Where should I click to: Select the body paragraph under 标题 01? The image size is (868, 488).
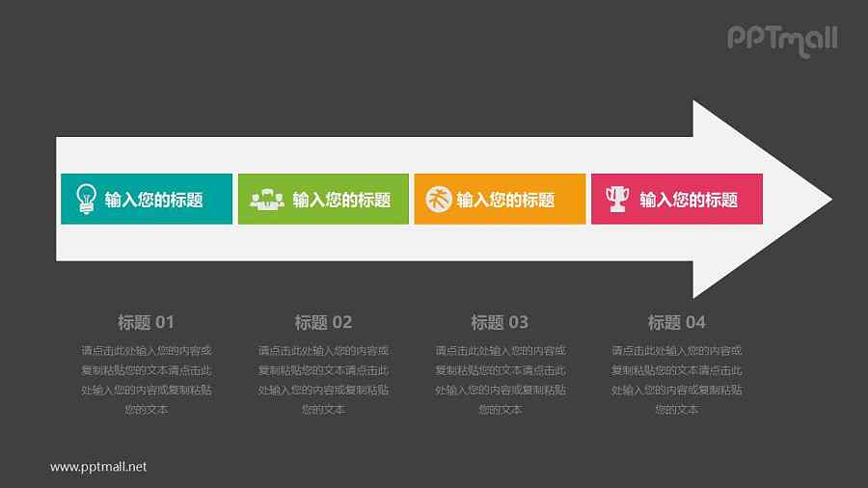[147, 380]
